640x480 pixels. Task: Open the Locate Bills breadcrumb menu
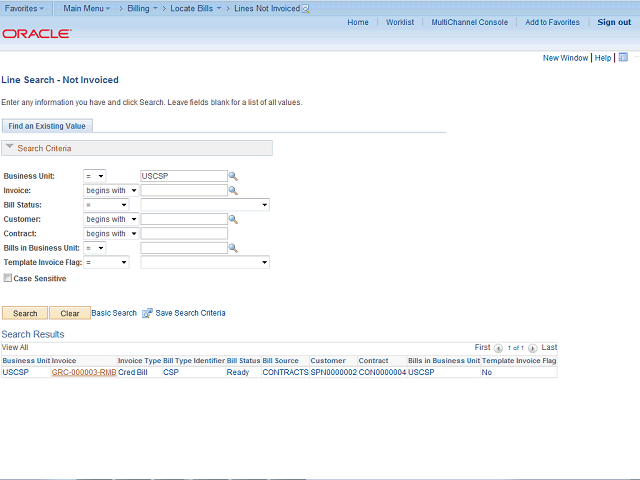[x=196, y=9]
